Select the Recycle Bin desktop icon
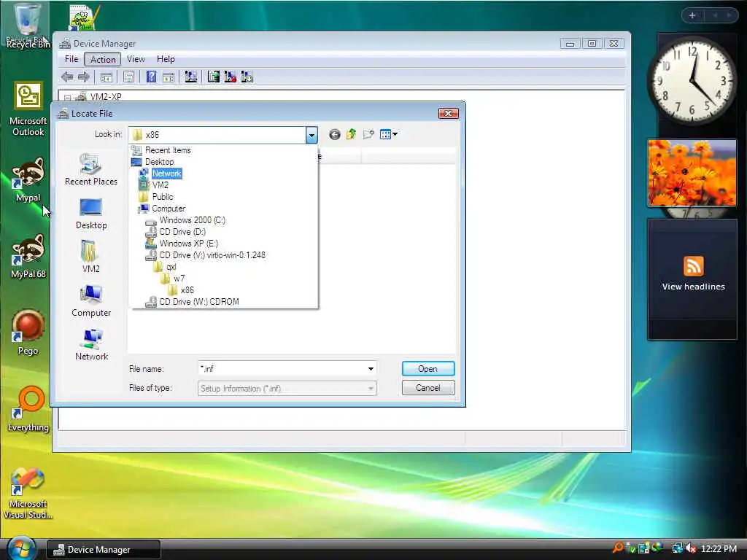This screenshot has height=560, width=747. pyautogui.click(x=27, y=26)
